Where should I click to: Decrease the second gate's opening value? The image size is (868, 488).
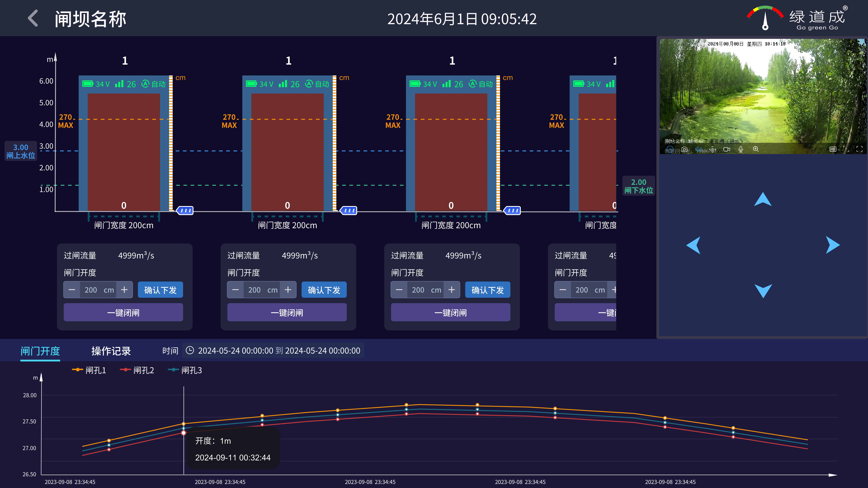(236, 290)
